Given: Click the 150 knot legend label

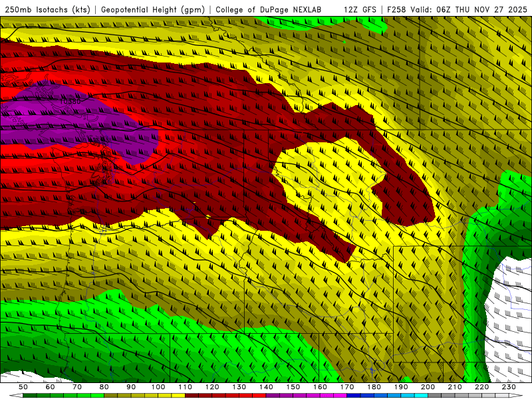Looking at the screenshot, I should pyautogui.click(x=293, y=387).
